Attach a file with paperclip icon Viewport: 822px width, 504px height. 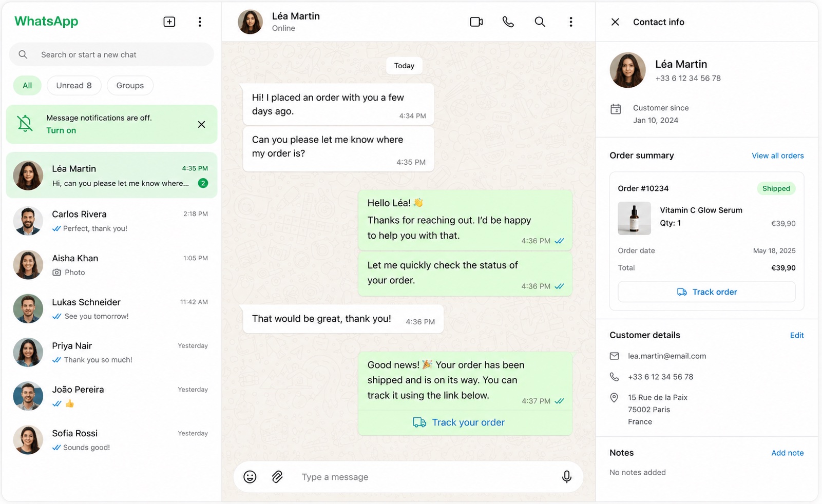(x=277, y=477)
